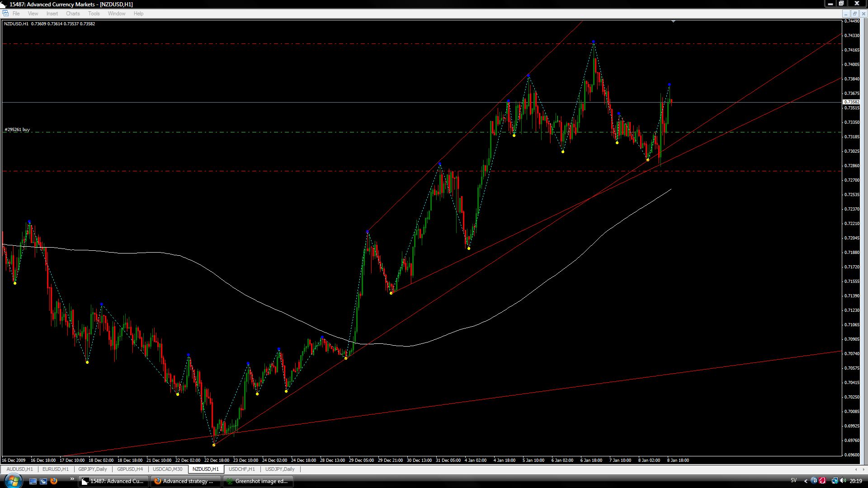The height and width of the screenshot is (488, 868).
Task: Click the chart shift triangle marker at top
Action: point(673,21)
